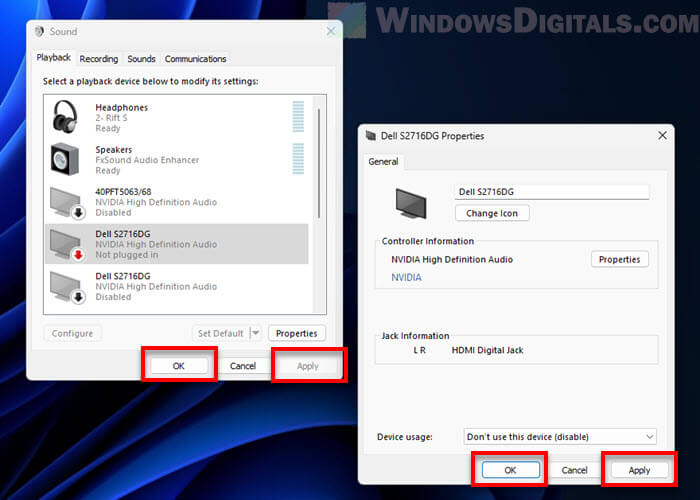Click the bottom disabled Dell S2716DG monitor icon
Screen dimensions: 700x500
[67, 287]
